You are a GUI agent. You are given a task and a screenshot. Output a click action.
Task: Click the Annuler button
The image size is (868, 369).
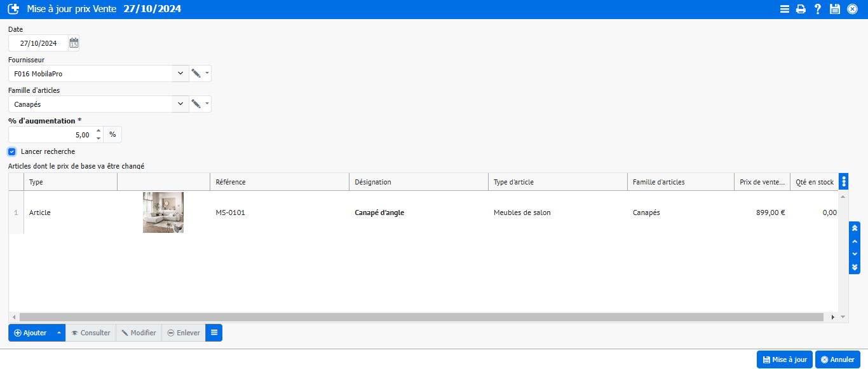click(837, 359)
